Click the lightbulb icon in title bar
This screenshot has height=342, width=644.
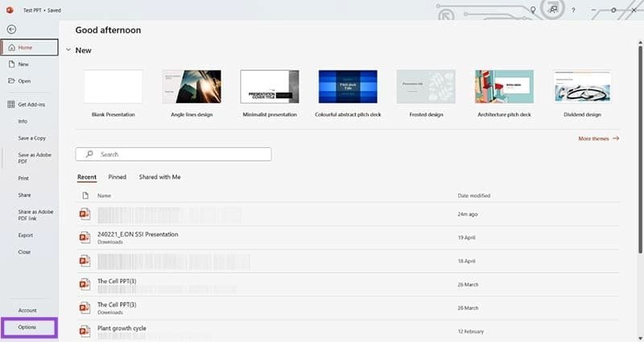(533, 10)
